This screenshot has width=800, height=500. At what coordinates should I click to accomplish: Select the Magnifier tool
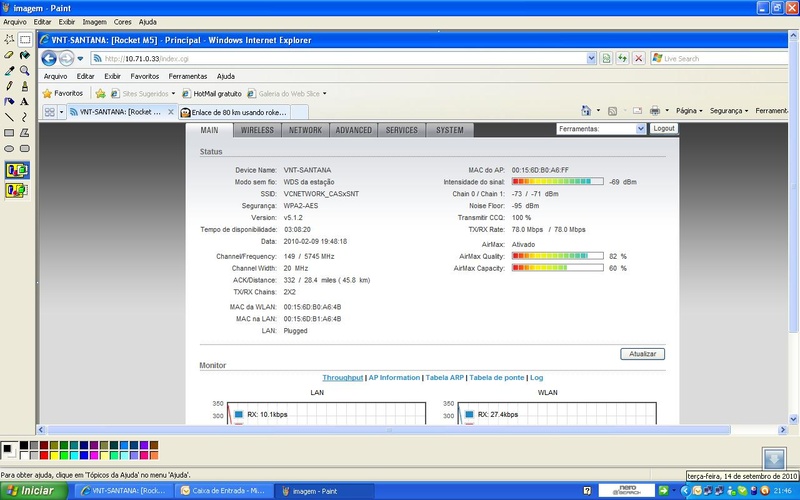[24, 71]
